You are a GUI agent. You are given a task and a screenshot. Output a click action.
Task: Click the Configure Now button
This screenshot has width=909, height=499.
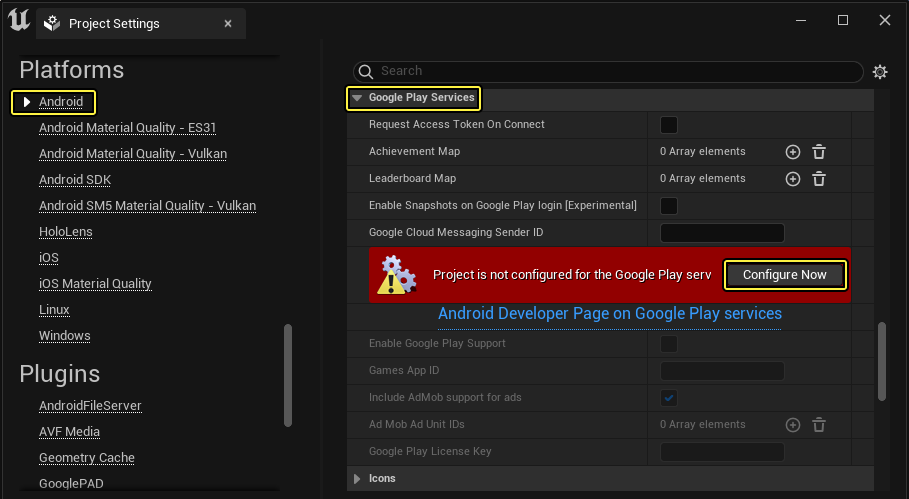coord(784,275)
